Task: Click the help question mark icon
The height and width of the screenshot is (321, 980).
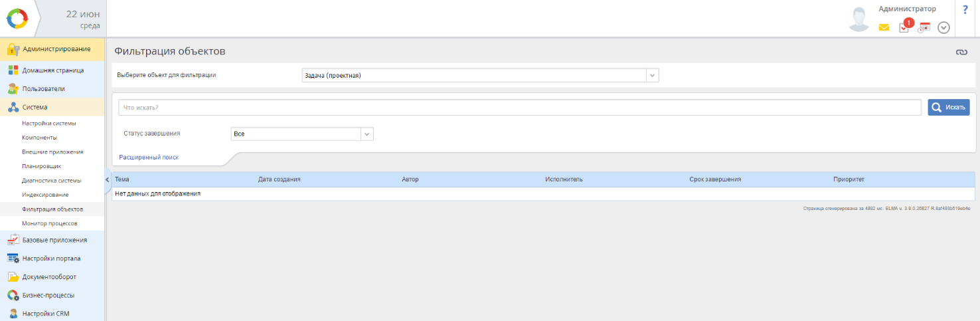Action: pos(965,10)
